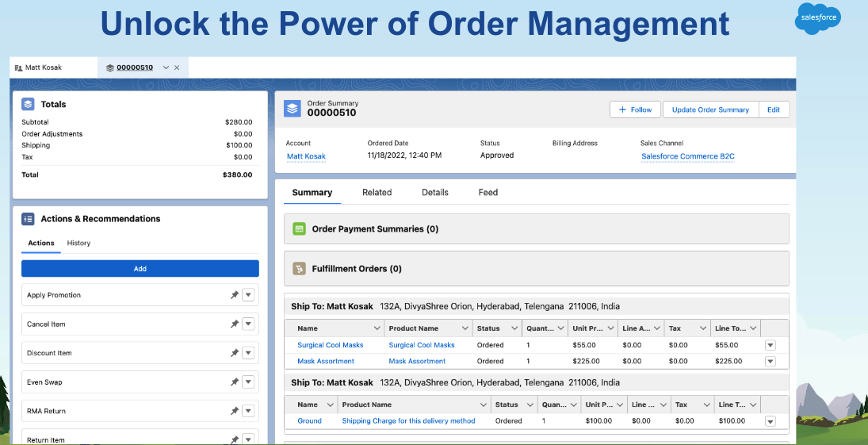This screenshot has height=445, width=868.
Task: Click the Update Order Summary button
Action: point(710,109)
